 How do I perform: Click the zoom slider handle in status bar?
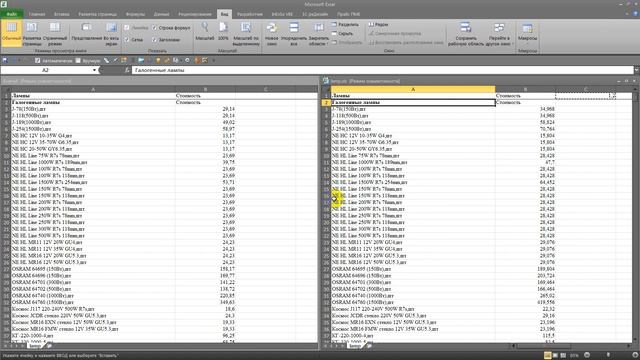pos(608,356)
